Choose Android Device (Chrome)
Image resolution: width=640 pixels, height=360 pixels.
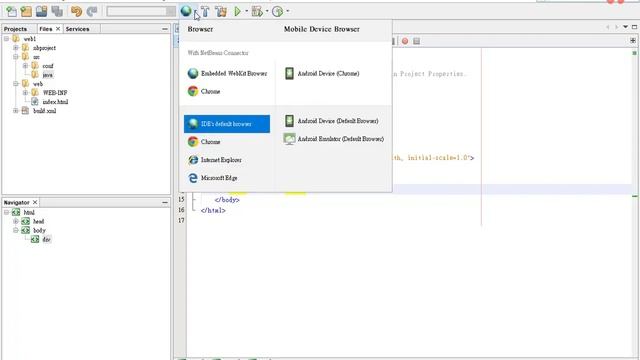[x=322, y=73]
